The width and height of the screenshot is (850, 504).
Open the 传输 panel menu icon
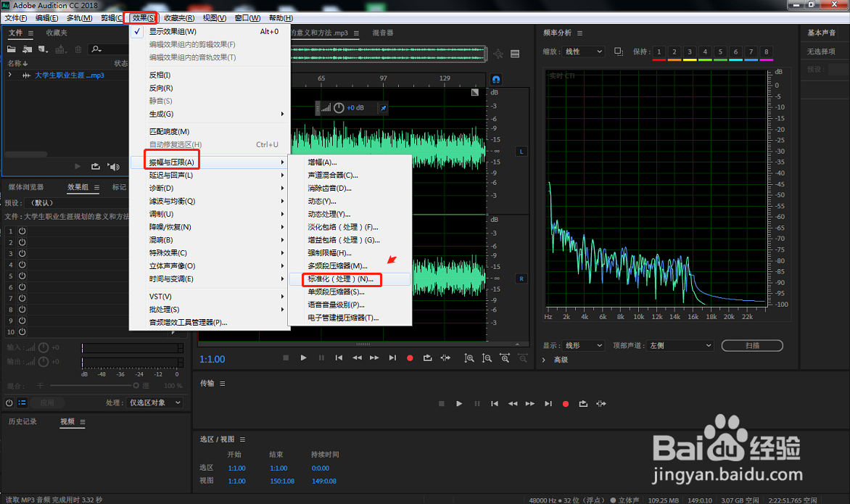pyautogui.click(x=222, y=383)
